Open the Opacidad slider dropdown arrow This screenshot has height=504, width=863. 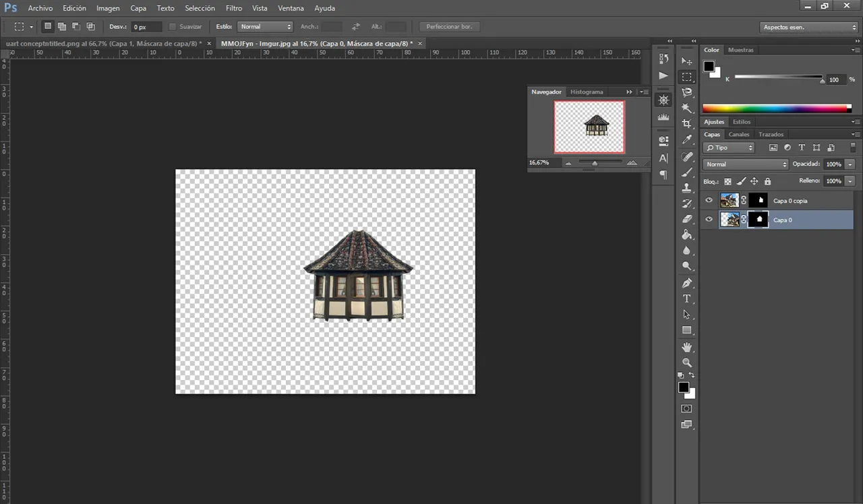tap(850, 164)
